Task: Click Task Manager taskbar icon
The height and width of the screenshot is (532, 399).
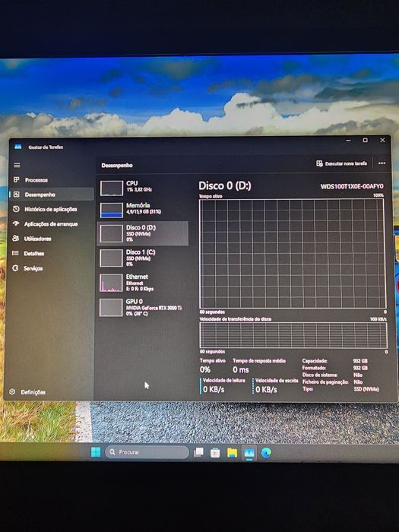Action: 249,453
